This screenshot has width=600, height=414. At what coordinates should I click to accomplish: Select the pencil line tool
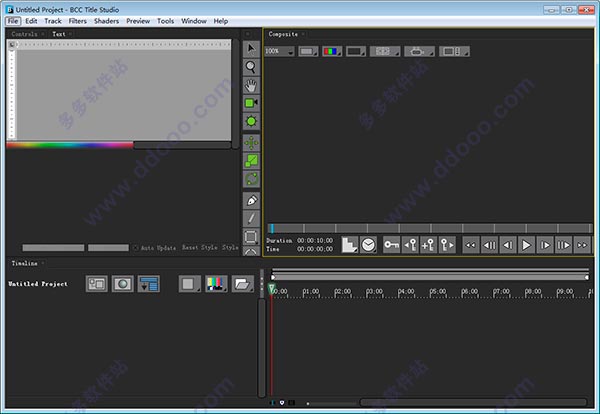click(x=251, y=218)
